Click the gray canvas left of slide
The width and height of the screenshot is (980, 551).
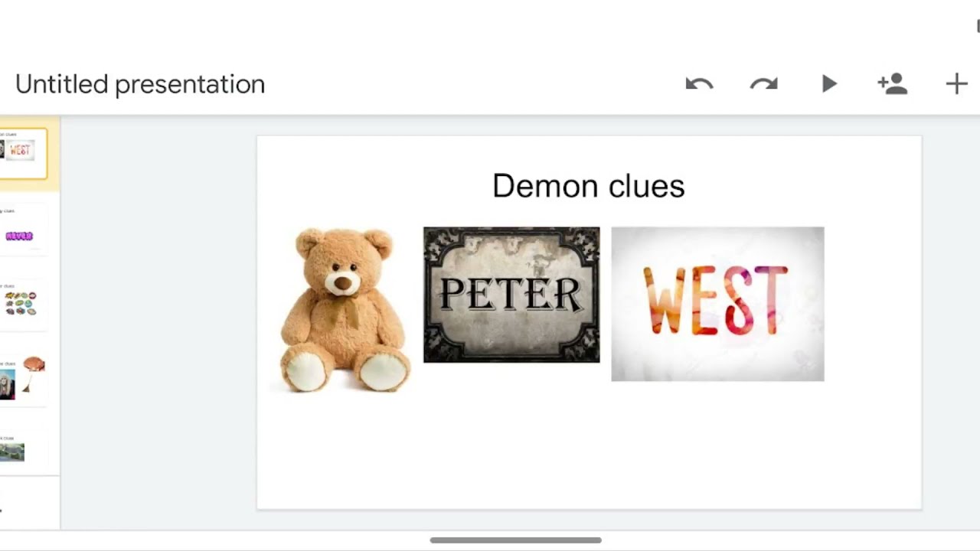[157, 321]
